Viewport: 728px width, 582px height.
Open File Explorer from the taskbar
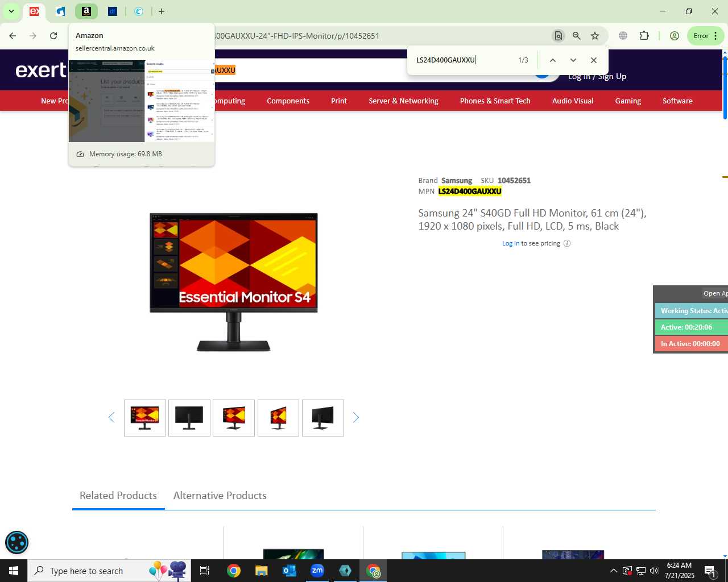262,571
